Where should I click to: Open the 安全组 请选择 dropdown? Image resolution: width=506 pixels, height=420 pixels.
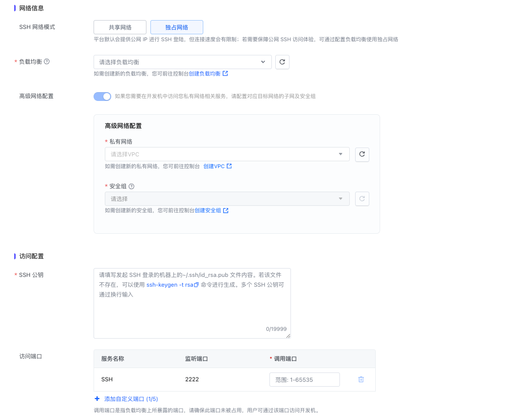(227, 198)
